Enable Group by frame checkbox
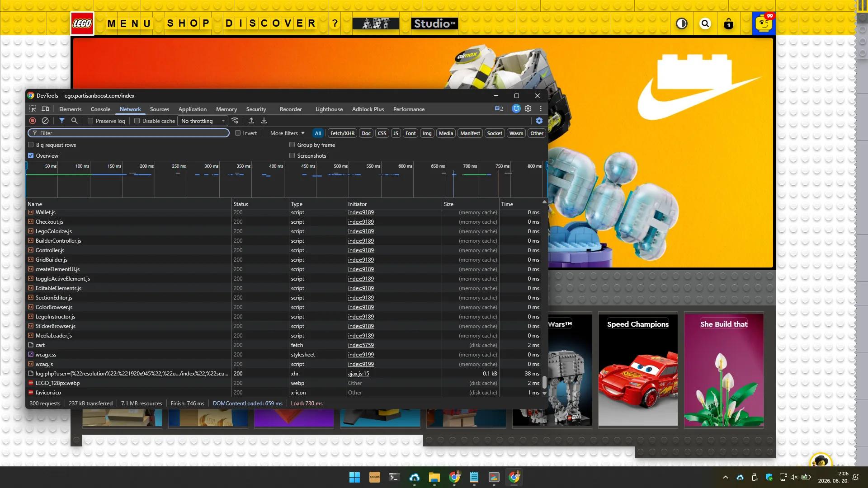Viewport: 868px width, 488px height. [292, 145]
